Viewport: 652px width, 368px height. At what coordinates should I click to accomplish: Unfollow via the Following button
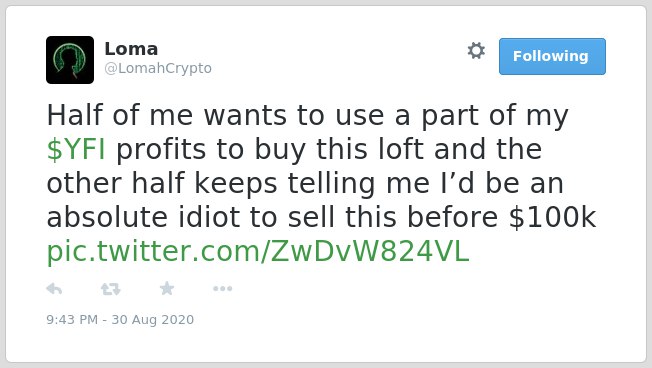(552, 57)
